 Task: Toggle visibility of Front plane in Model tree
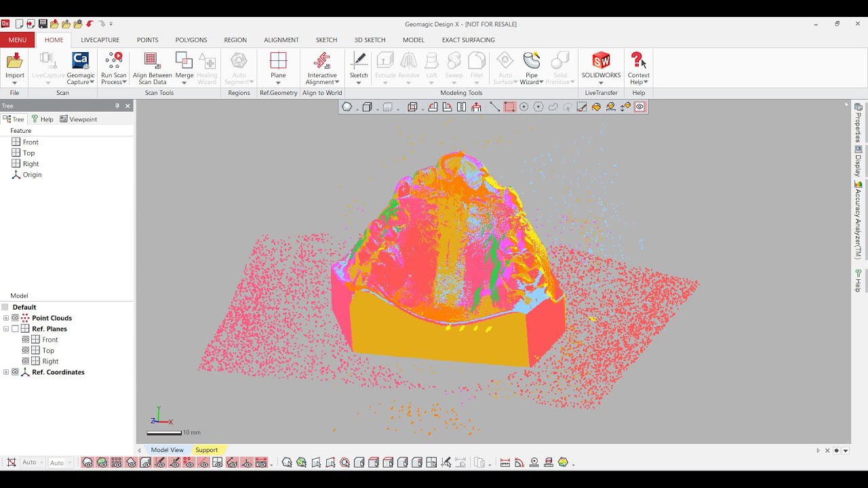26,340
